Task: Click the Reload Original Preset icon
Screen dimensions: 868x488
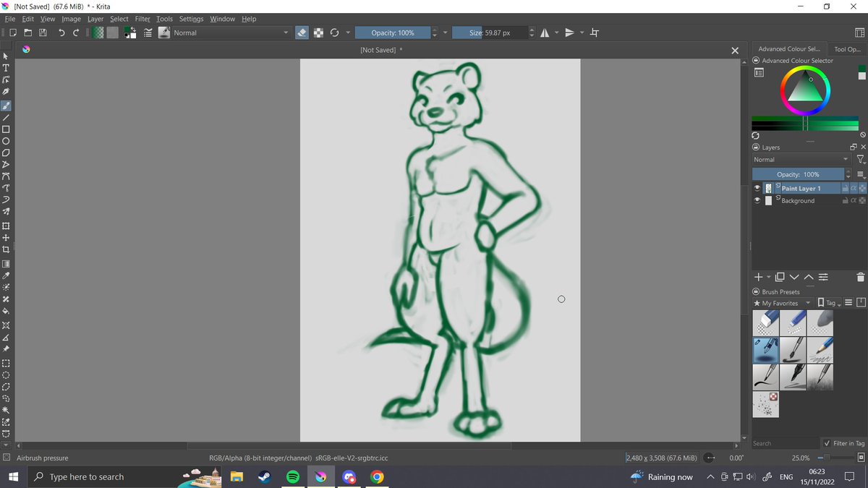Action: click(x=334, y=32)
